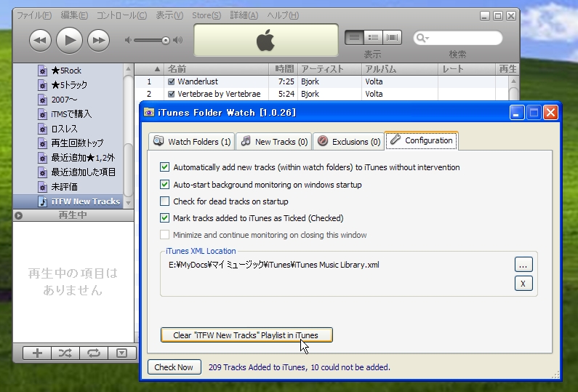
Task: Click the iTunes play button
Action: [69, 40]
